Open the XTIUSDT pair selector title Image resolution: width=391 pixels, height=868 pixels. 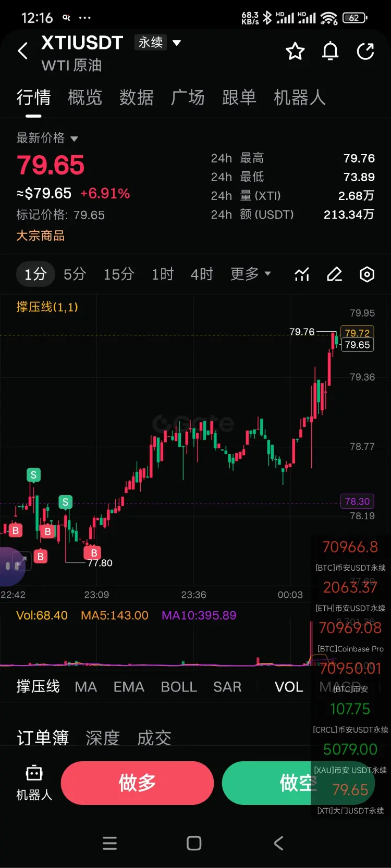click(x=82, y=43)
